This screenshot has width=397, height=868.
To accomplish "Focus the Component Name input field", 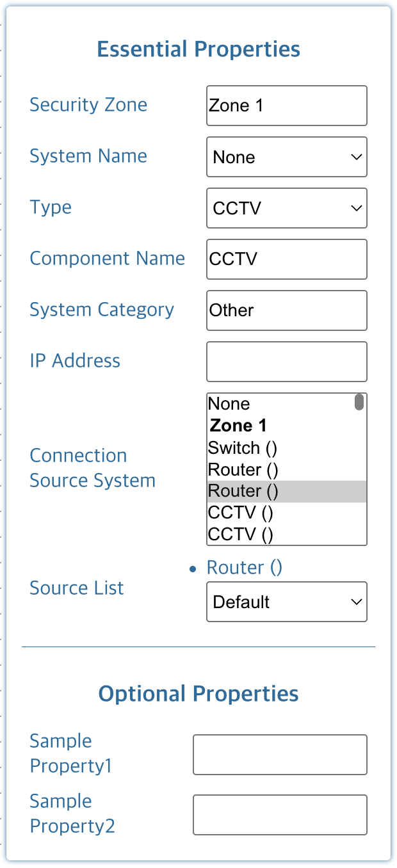I will click(x=286, y=259).
